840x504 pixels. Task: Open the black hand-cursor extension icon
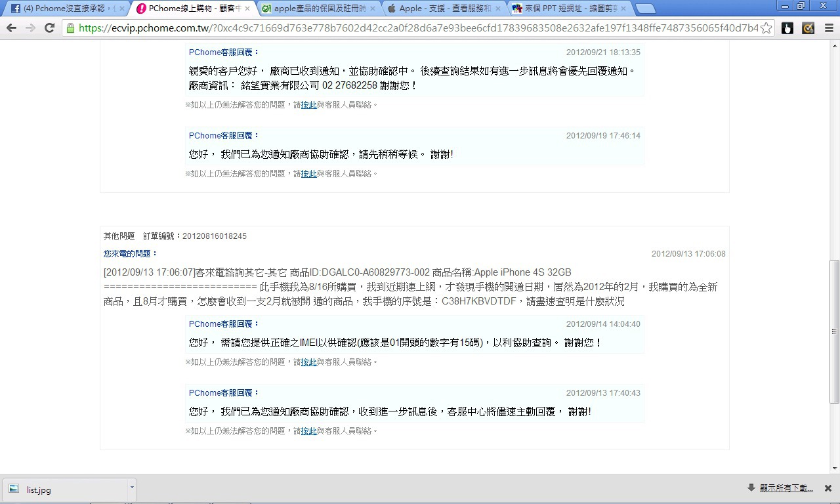(787, 28)
